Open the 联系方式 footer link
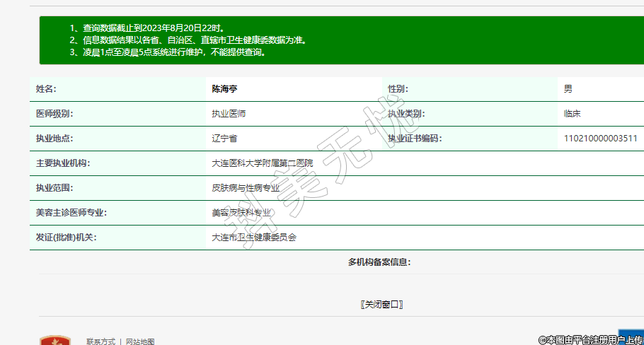This screenshot has height=345, width=644. click(x=100, y=341)
